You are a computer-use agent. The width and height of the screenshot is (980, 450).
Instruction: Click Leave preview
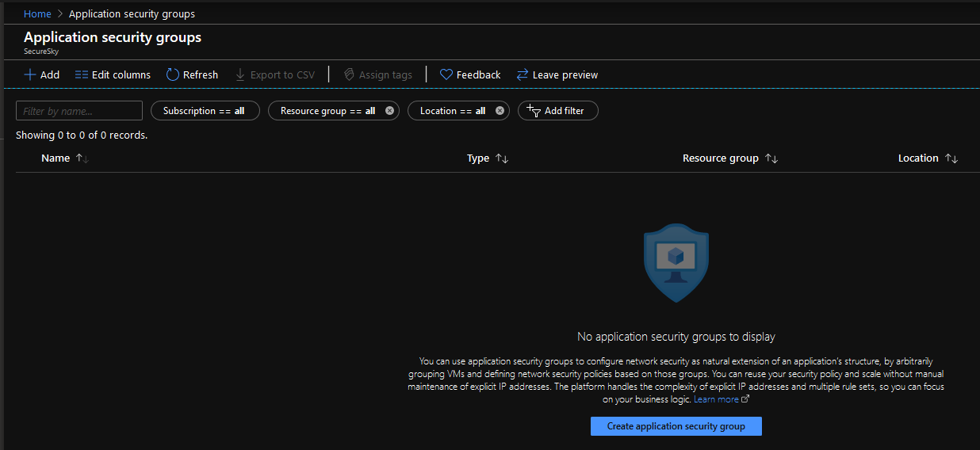click(557, 74)
